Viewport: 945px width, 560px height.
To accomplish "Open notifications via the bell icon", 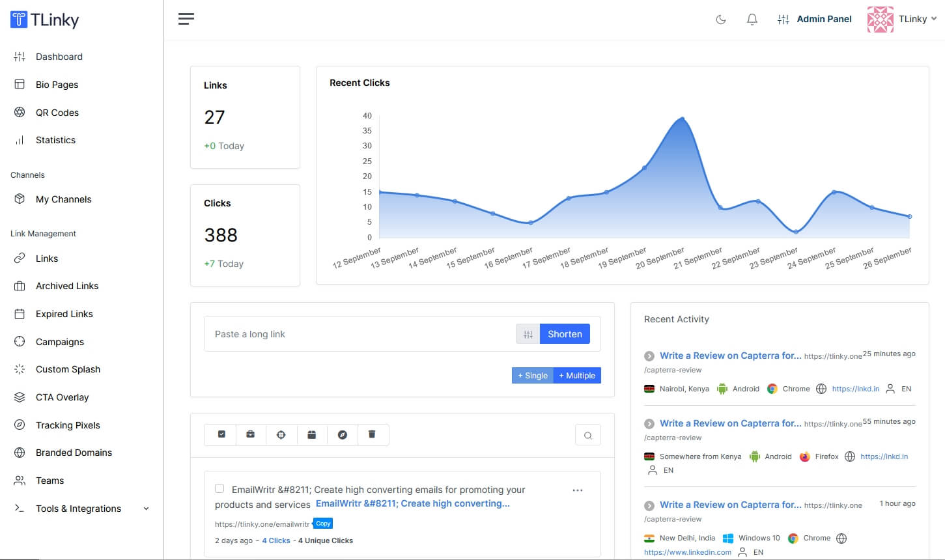I will tap(752, 19).
